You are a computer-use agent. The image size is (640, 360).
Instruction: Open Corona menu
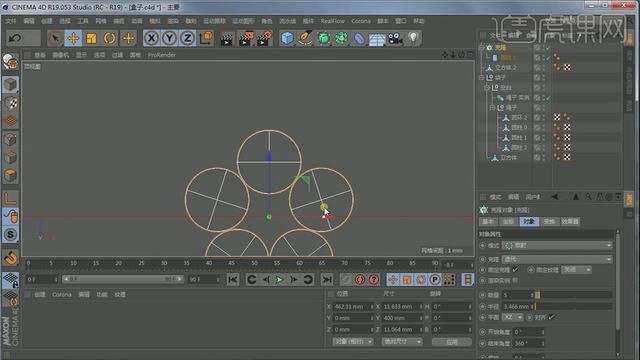point(361,21)
